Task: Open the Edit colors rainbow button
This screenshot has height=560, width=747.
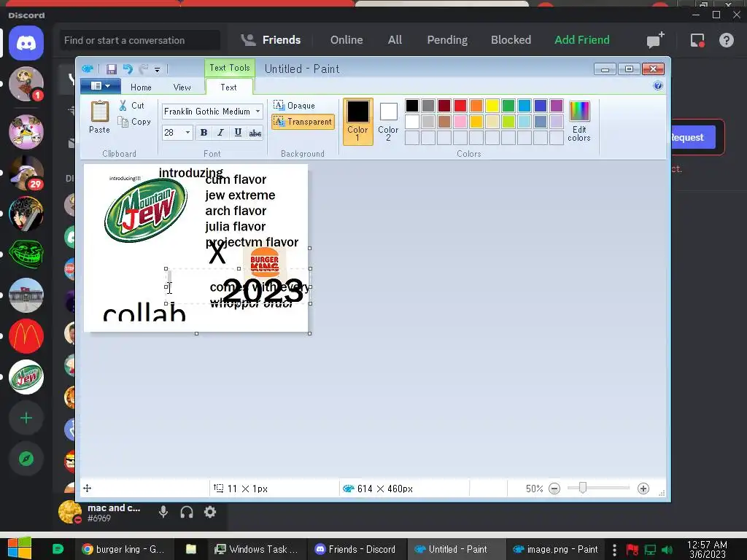Action: click(x=579, y=121)
